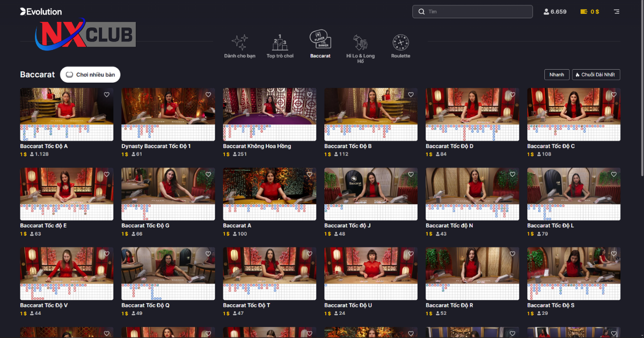The image size is (644, 338).
Task: Enable Chơi nhiều bàn multi-table mode
Action: (x=90, y=75)
